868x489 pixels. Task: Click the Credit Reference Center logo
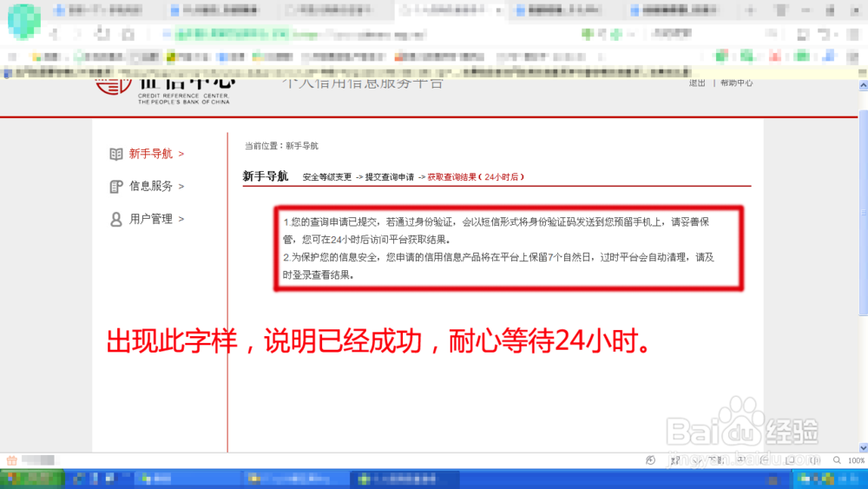(x=165, y=91)
